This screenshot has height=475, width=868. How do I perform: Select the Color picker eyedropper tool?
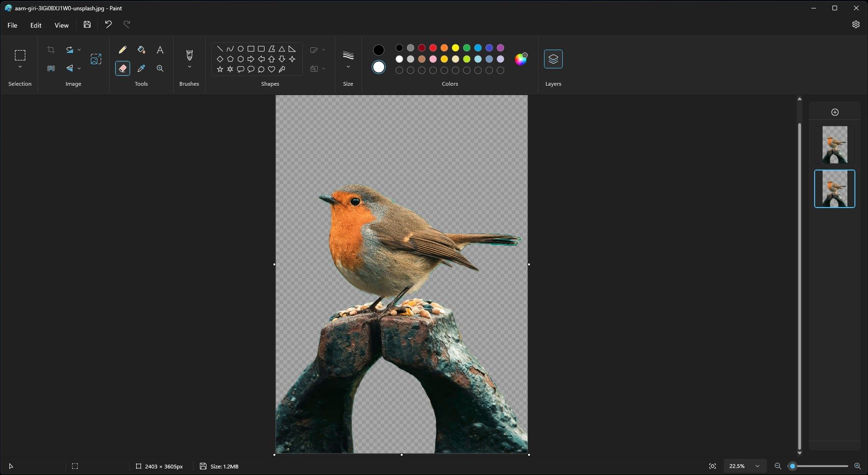(141, 68)
